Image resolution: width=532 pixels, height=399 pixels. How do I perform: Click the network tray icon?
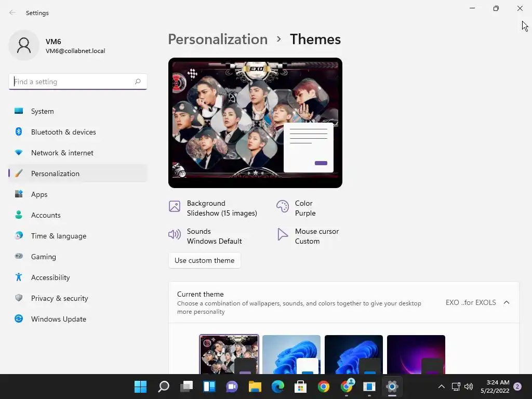[456, 387]
